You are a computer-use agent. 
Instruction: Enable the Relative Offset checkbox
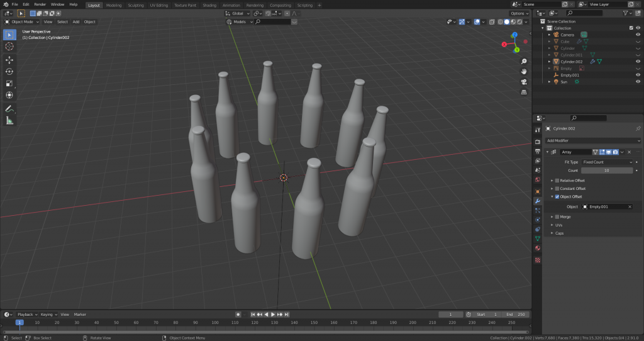(557, 181)
